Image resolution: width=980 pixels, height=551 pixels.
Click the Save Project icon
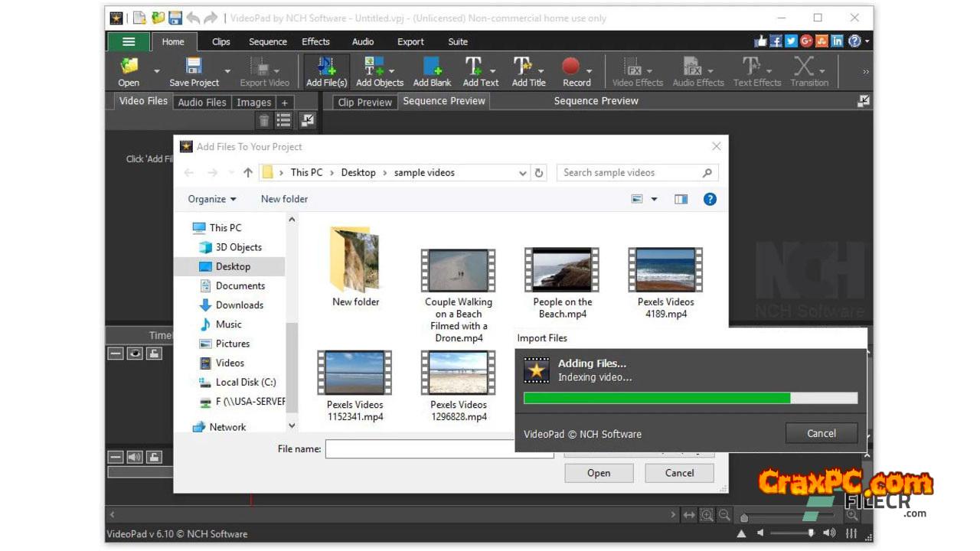point(194,67)
